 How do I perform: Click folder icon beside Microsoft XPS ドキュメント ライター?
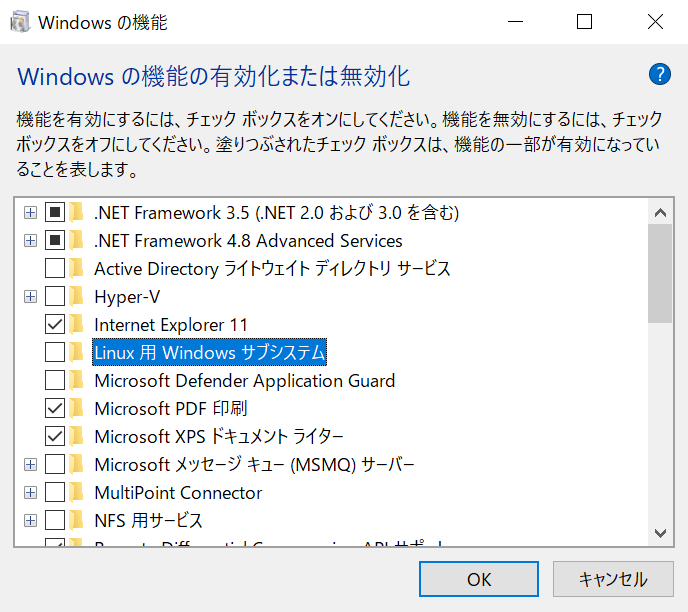click(x=76, y=437)
